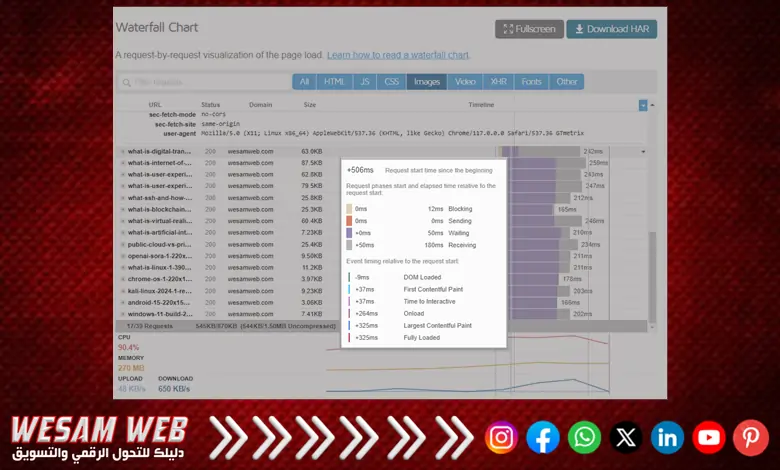The image size is (780, 470).
Task: Select the JS filter tab
Action: [365, 82]
